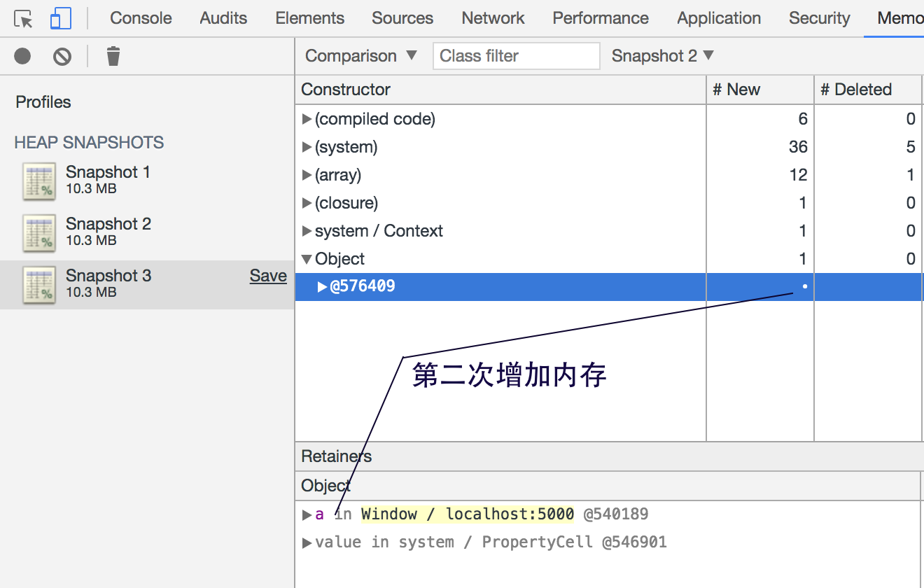Click the @546901 object id text
Image resolution: width=924 pixels, height=588 pixels.
click(634, 542)
